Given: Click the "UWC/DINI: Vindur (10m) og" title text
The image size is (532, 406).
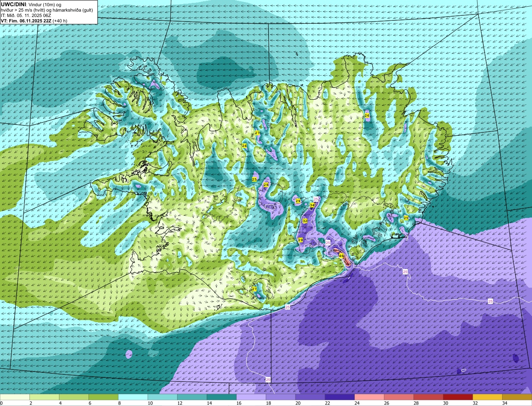Looking at the screenshot, I should click(31, 5).
